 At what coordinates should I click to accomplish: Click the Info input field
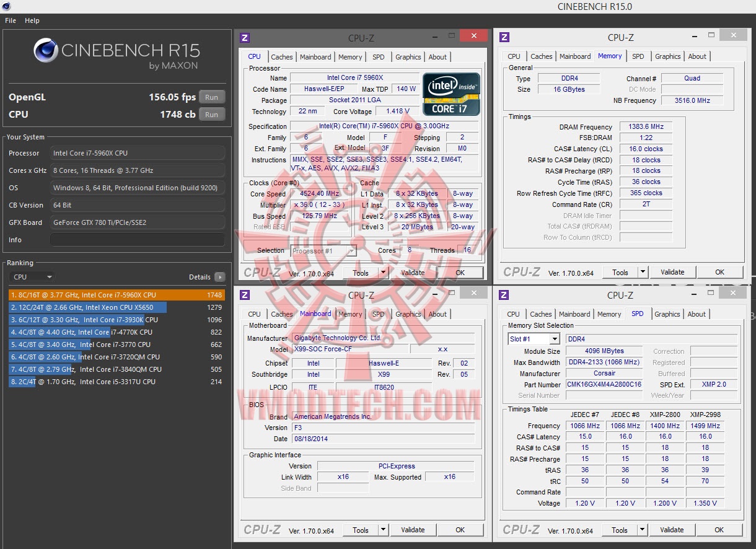[138, 240]
